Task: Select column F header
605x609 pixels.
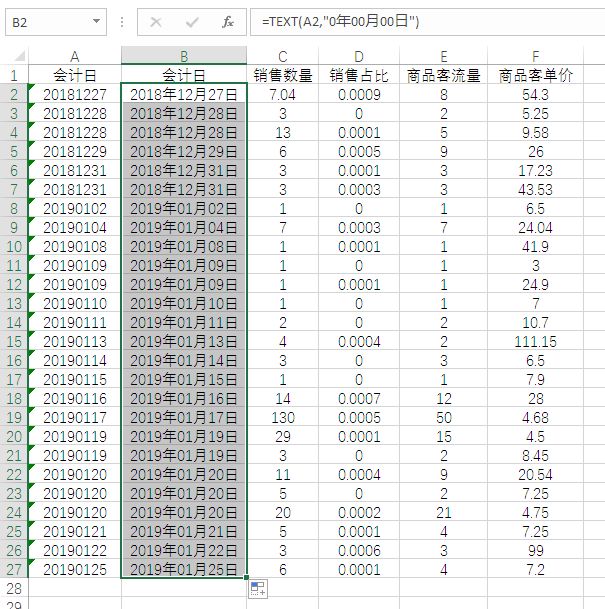Action: coord(535,56)
